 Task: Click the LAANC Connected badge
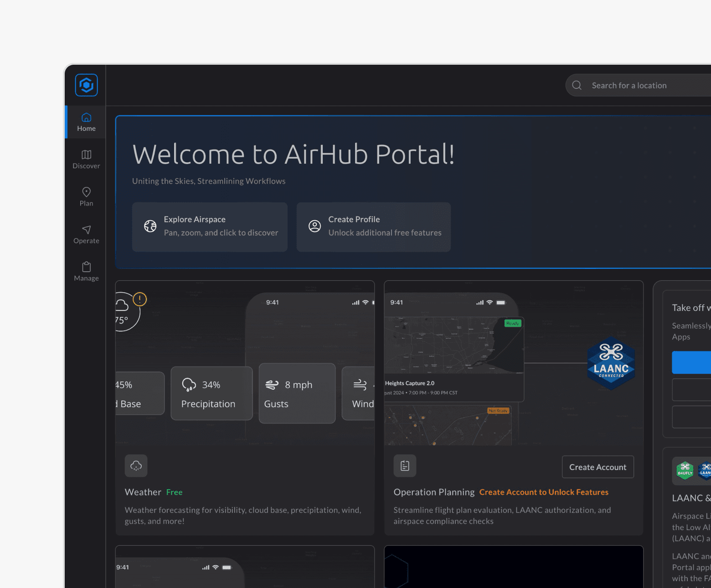(611, 363)
